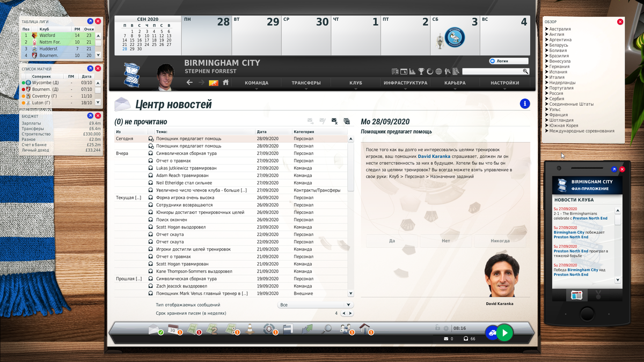
Task: Expand Италия in the Обзор list
Action: (x=556, y=77)
